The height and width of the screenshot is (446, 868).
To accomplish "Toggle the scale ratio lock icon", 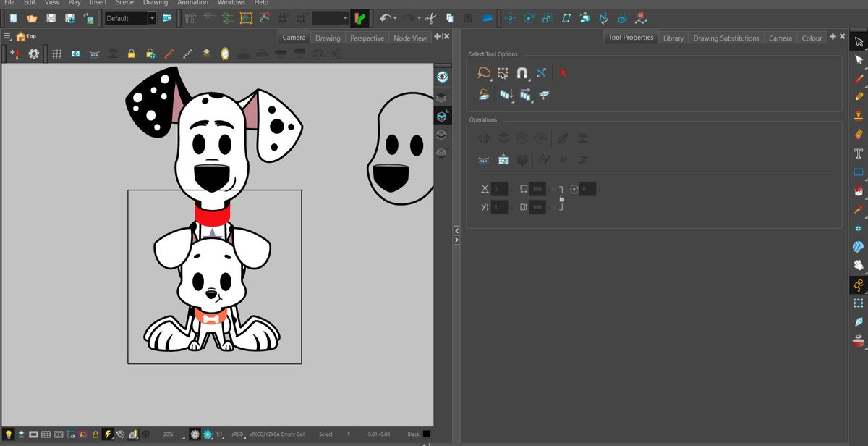I will click(x=561, y=198).
